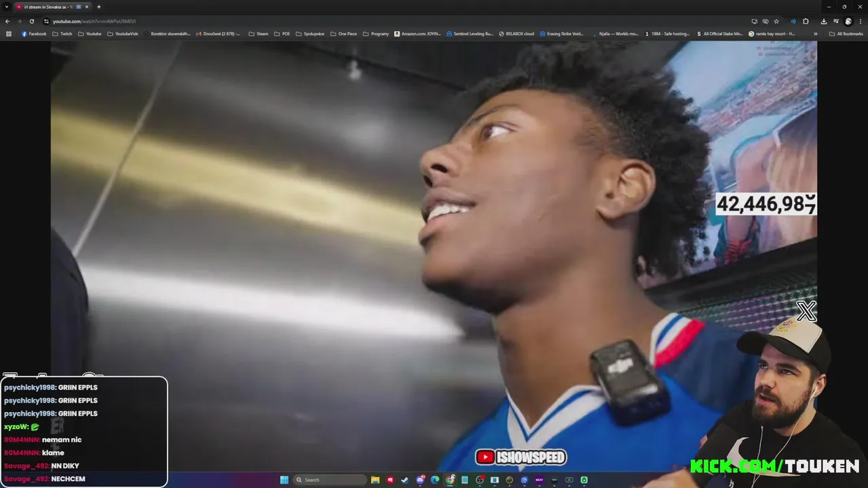Open the browser Downloads icon
Image resolution: width=868 pixels, height=488 pixels.
[x=824, y=21]
